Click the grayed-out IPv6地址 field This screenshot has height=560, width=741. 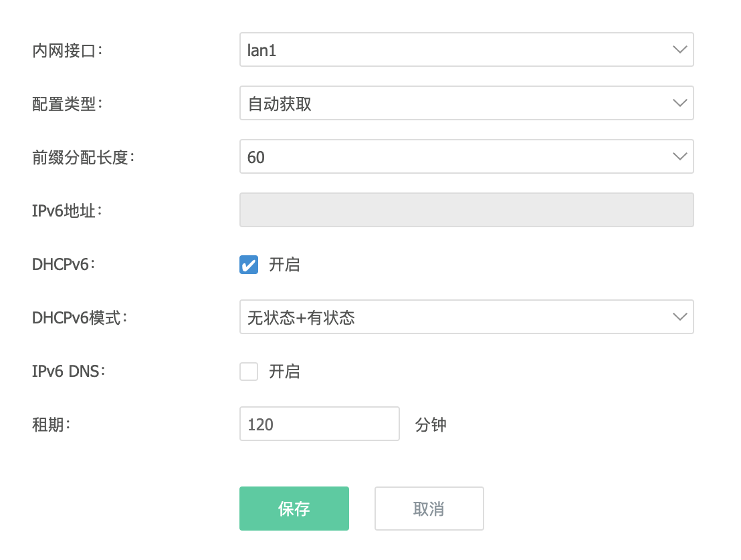tap(467, 209)
